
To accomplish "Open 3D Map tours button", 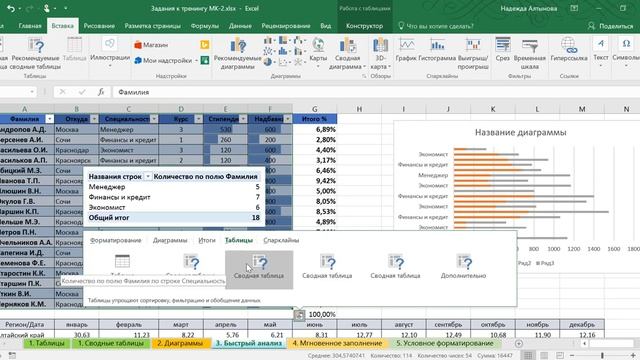I will (380, 53).
